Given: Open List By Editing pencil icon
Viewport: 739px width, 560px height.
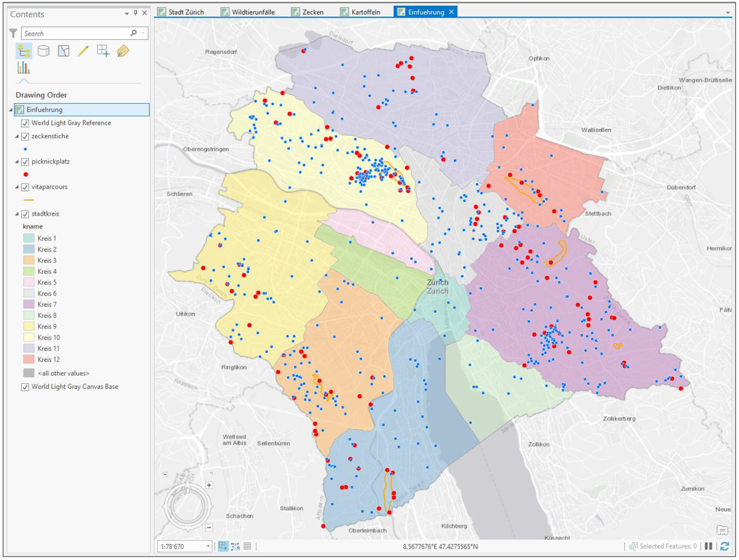Looking at the screenshot, I should point(83,51).
